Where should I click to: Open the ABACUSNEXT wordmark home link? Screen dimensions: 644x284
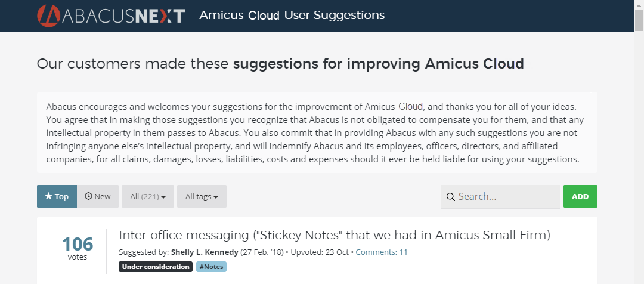pyautogui.click(x=111, y=16)
